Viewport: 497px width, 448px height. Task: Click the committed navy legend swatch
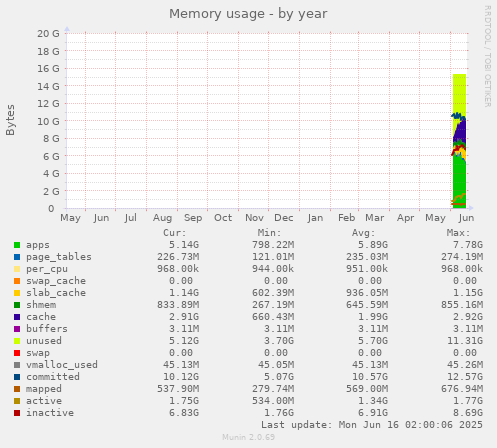point(17,377)
